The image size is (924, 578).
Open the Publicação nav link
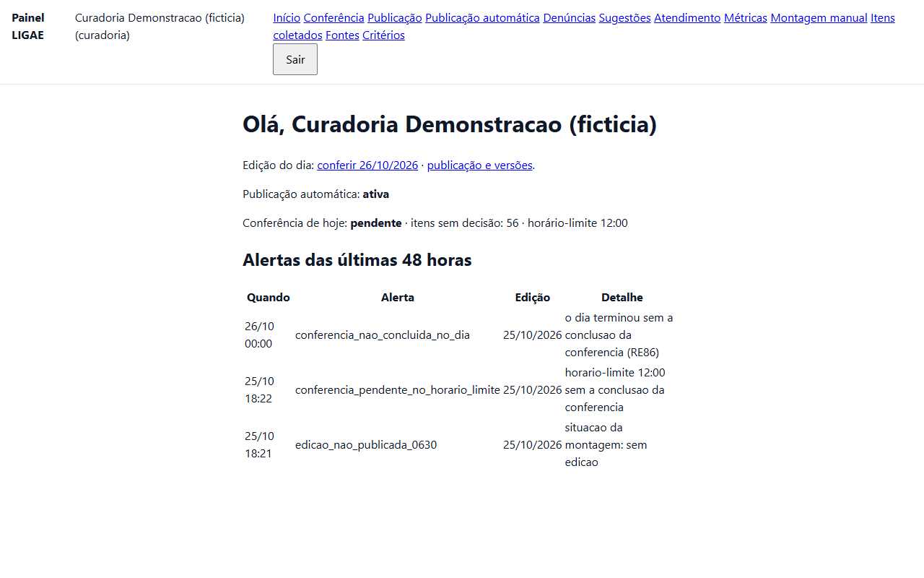point(395,17)
